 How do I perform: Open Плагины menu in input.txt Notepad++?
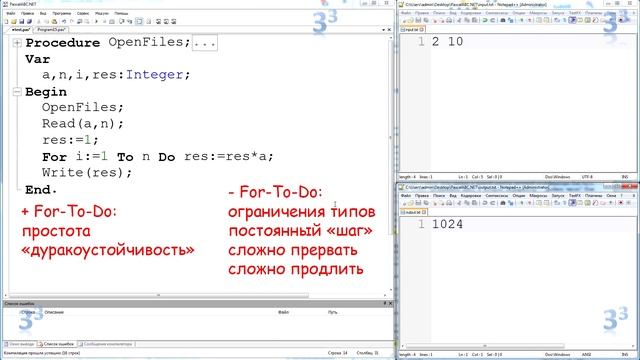click(x=593, y=13)
